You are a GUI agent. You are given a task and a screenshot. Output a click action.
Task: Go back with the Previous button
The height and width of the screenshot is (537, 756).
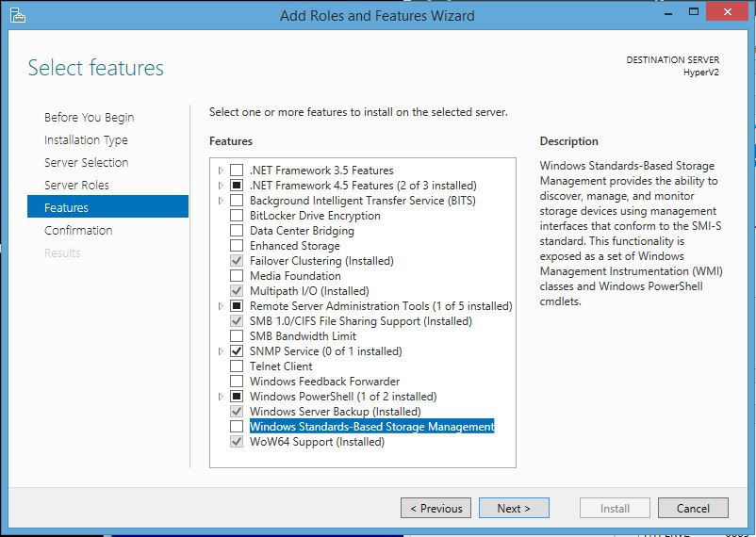(437, 509)
